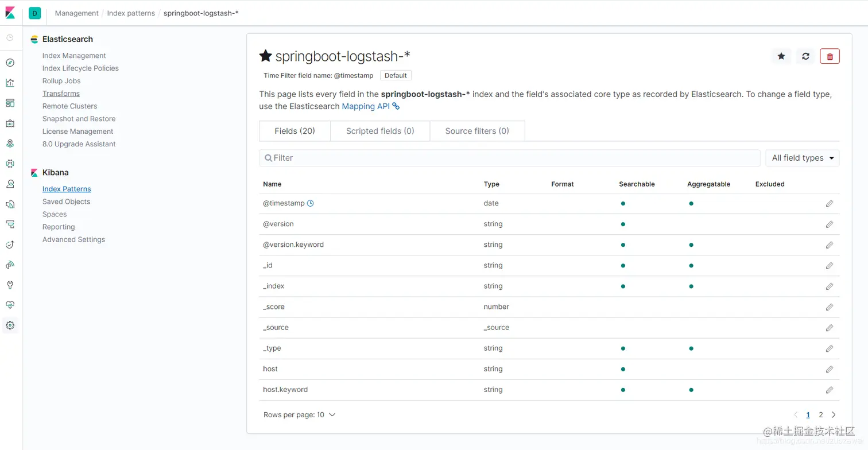Click the Kibana logo at top left
The width and height of the screenshot is (868, 450).
(10, 13)
